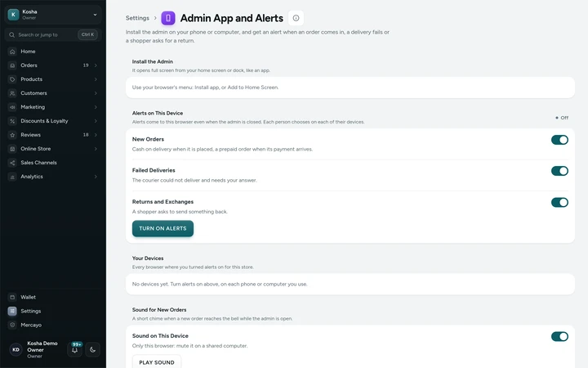
Task: Click the Customers people icon
Action: point(12,93)
